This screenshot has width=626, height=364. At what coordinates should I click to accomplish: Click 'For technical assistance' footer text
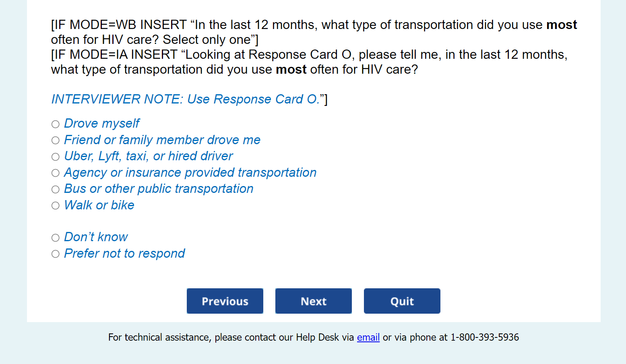pyautogui.click(x=159, y=337)
